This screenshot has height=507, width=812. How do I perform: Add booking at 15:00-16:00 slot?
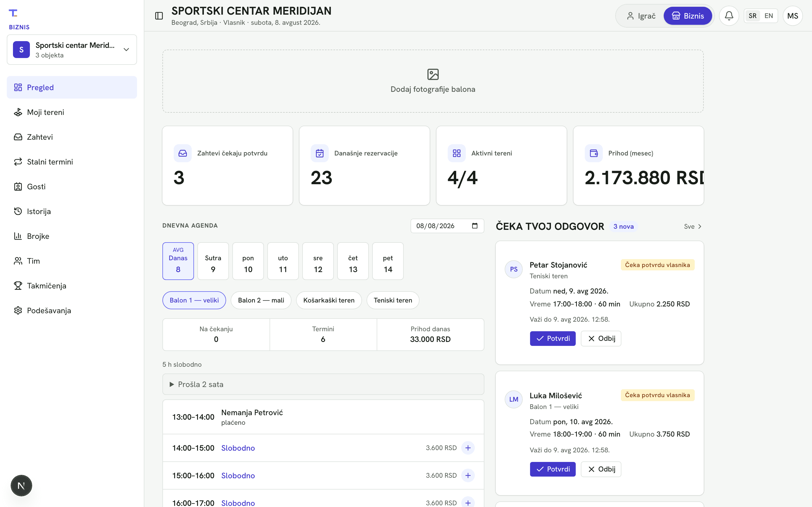[468, 475]
